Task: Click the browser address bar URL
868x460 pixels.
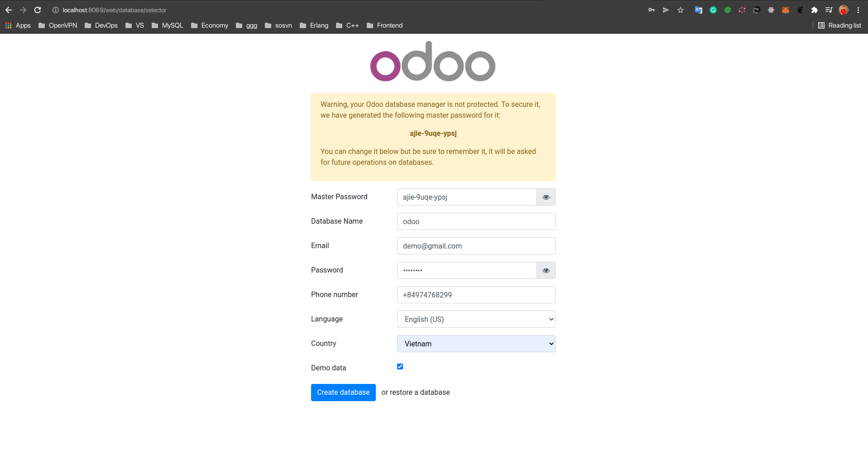Action: [115, 10]
